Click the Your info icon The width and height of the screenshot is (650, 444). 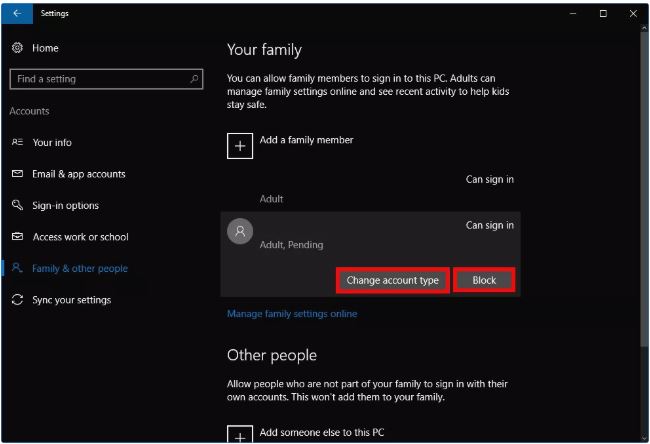tap(17, 142)
